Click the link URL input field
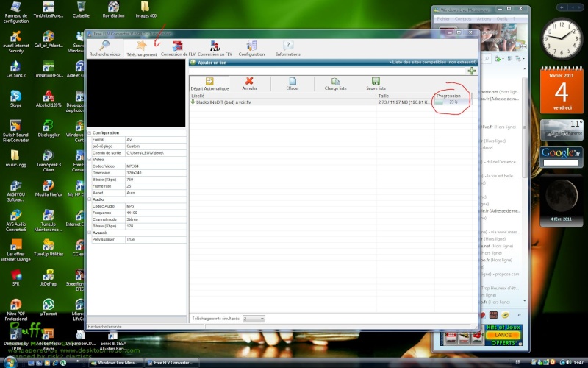588x368 pixels. (x=328, y=71)
